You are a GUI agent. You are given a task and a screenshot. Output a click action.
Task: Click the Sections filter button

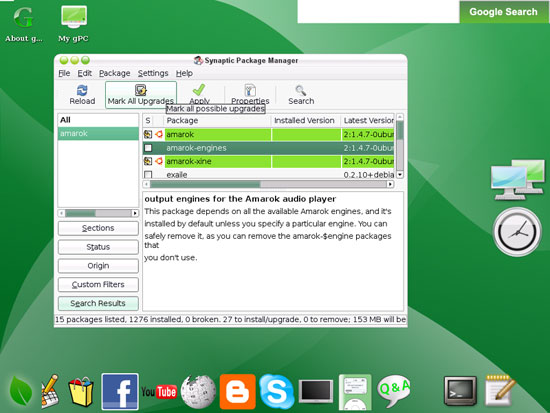click(98, 228)
